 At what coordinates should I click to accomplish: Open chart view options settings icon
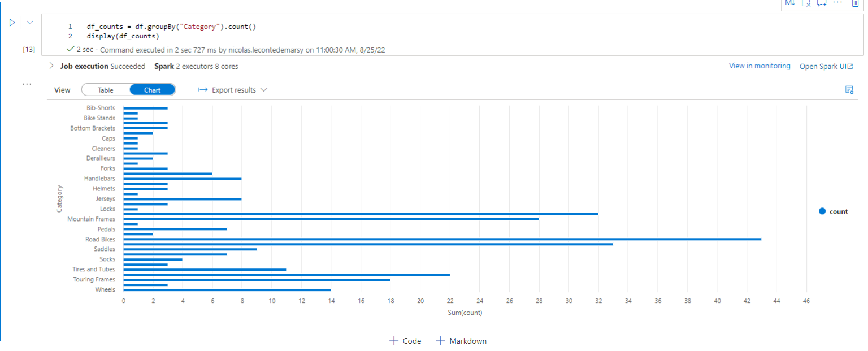point(849,90)
